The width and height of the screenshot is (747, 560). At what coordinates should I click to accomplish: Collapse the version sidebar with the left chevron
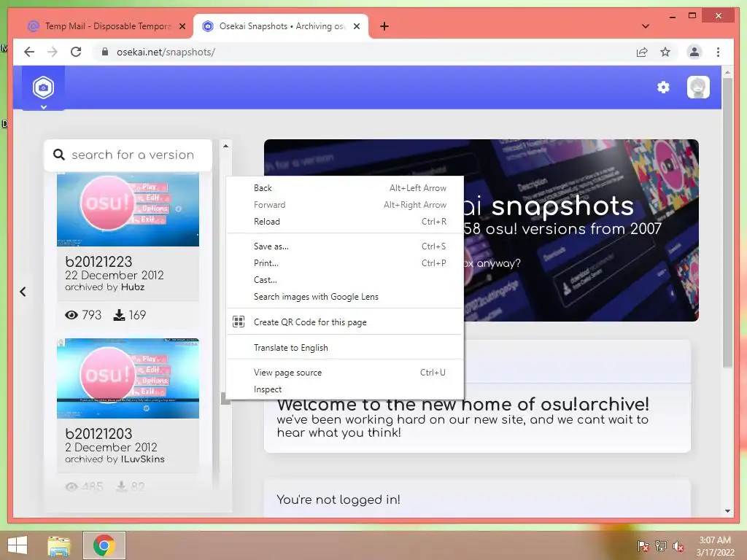point(23,292)
